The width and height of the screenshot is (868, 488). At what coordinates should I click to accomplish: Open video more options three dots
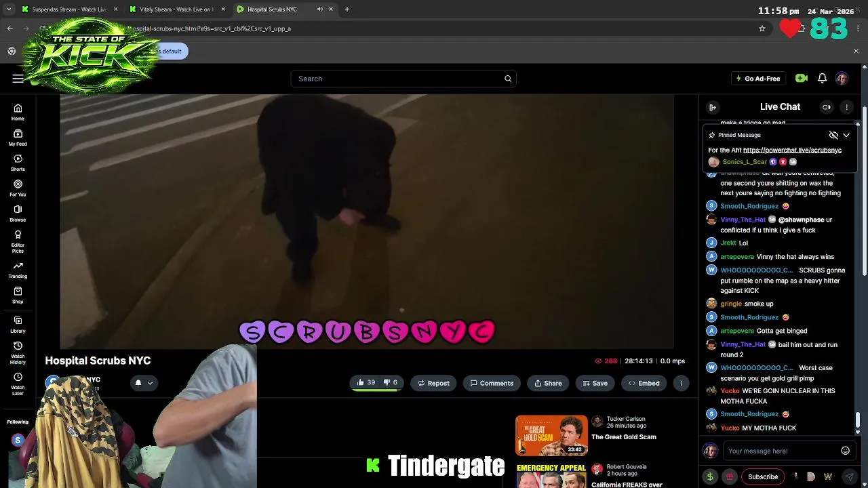pos(681,383)
